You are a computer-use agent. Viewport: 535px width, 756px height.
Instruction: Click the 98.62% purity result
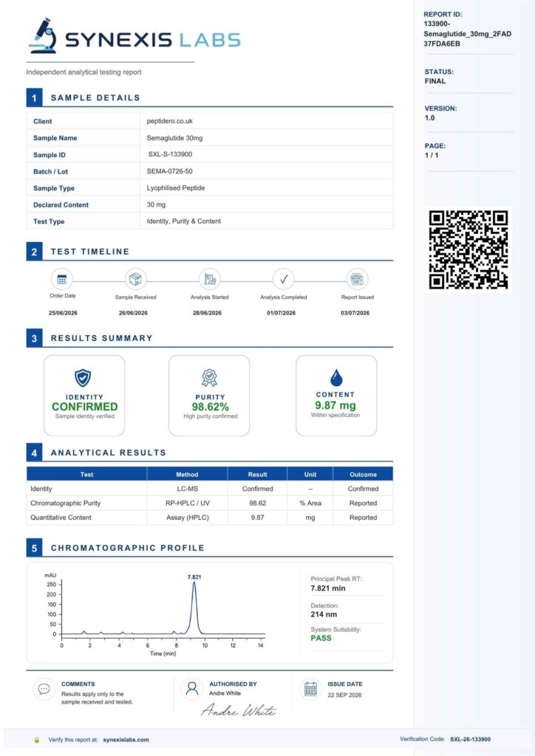(211, 407)
